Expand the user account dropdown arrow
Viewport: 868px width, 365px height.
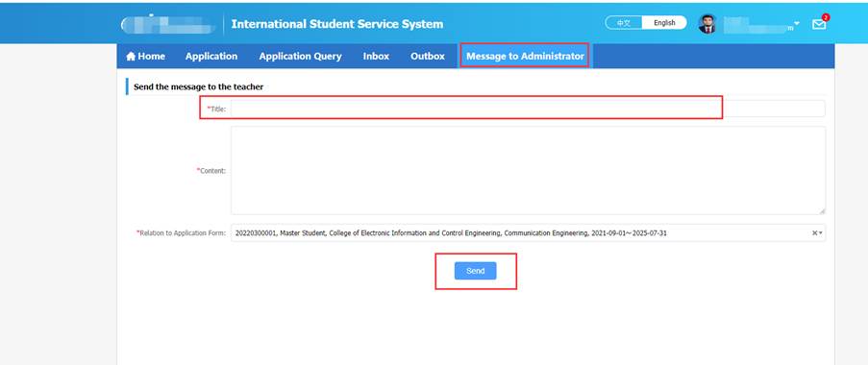pos(797,24)
